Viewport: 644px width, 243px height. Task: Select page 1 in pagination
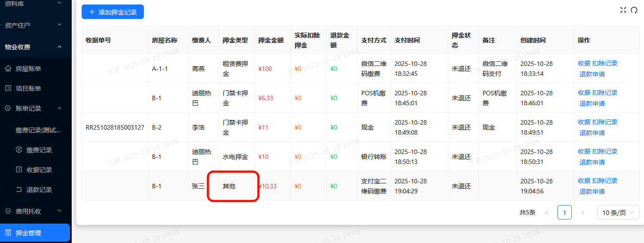click(564, 212)
